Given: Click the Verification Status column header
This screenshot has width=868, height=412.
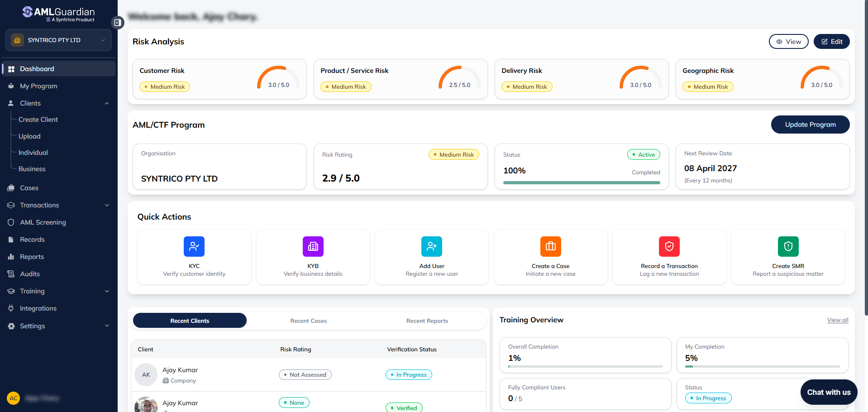Looking at the screenshot, I should tap(412, 349).
